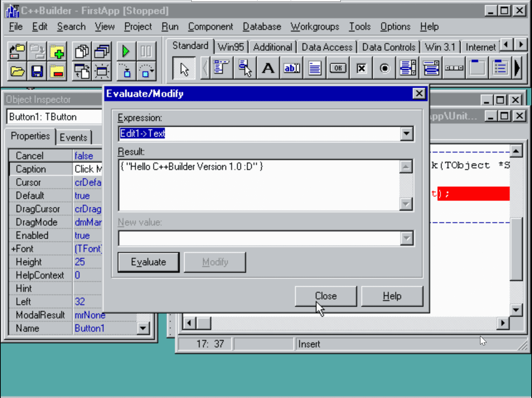
Task: Select the Caption property row
Action: coord(55,169)
